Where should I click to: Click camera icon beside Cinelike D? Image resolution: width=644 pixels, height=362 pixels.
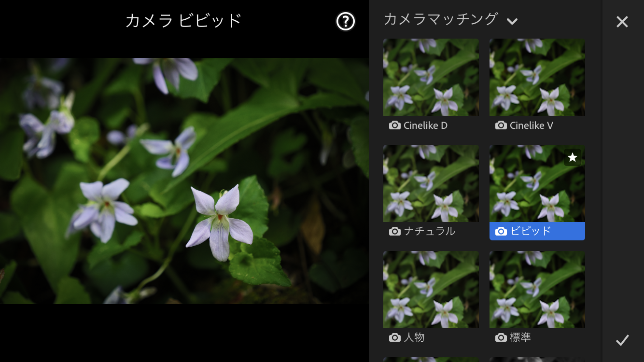click(394, 125)
